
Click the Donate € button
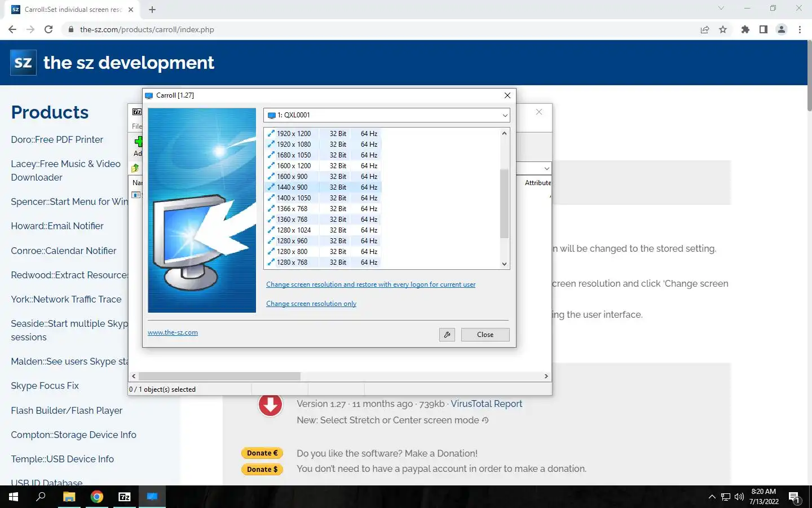[262, 453]
